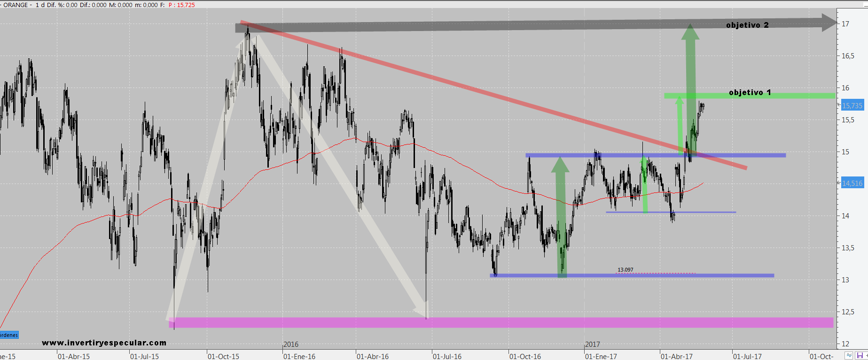Viewport: 868px width, 360px height.
Task: Click the 2016 year marker on time axis
Action: coord(291,344)
